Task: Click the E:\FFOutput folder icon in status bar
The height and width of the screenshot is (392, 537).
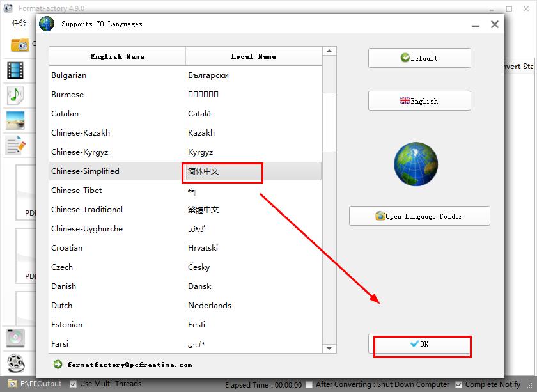Action: pos(12,384)
